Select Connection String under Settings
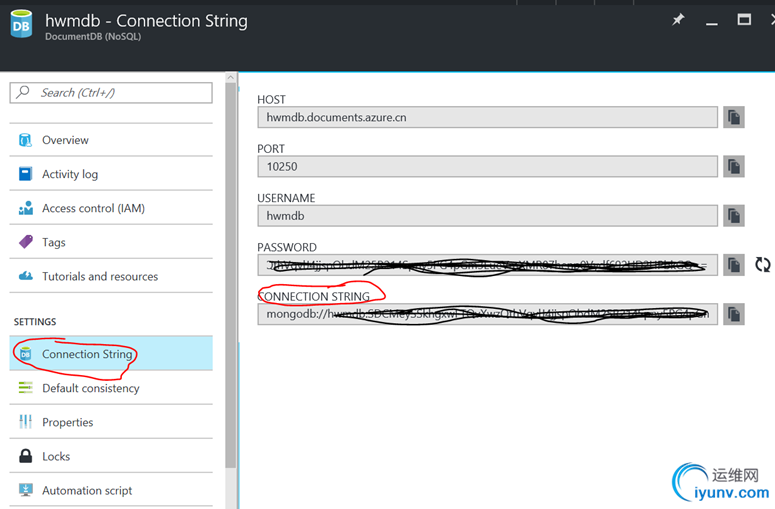775x509 pixels. 111,353
